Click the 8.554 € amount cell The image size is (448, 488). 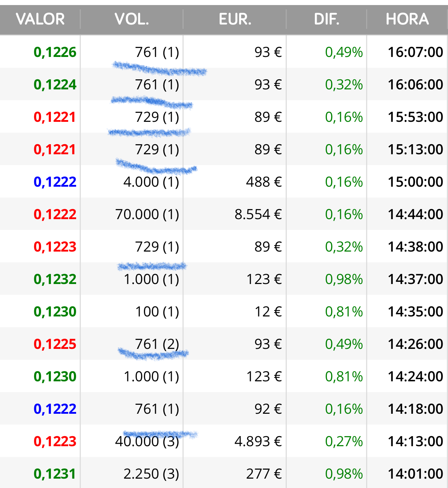pyautogui.click(x=258, y=214)
